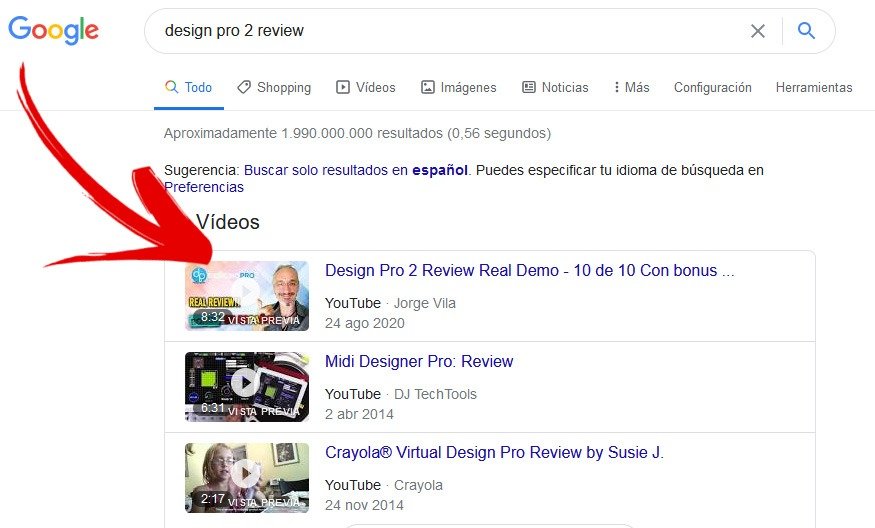Open Midi Designer Pro: Review link
Viewport: 875px width, 528px height.
(419, 361)
